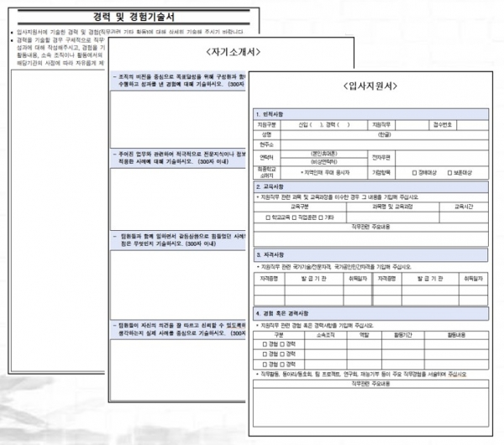The width and height of the screenshot is (504, 445).
Task: Check 경력 in the first 구분 row
Action: pyautogui.click(x=282, y=344)
